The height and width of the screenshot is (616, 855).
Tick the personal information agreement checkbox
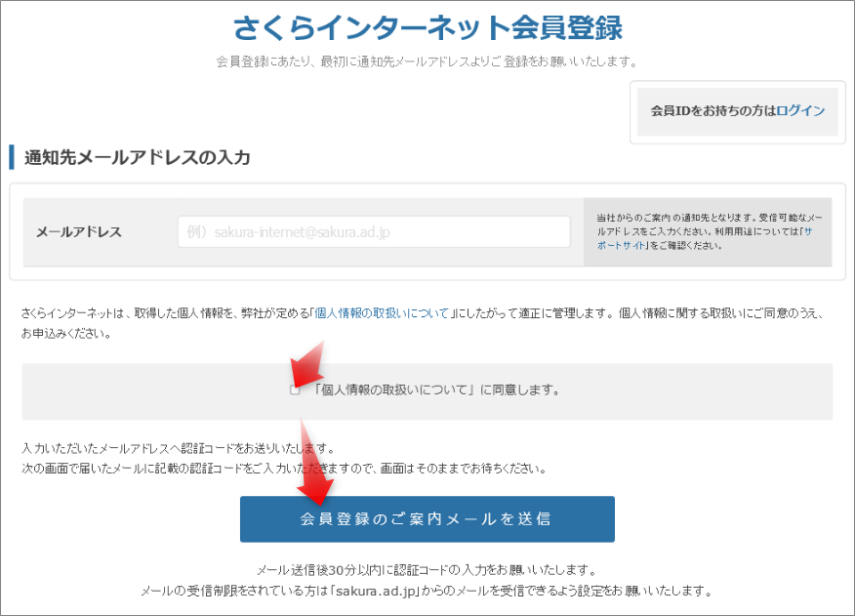295,390
